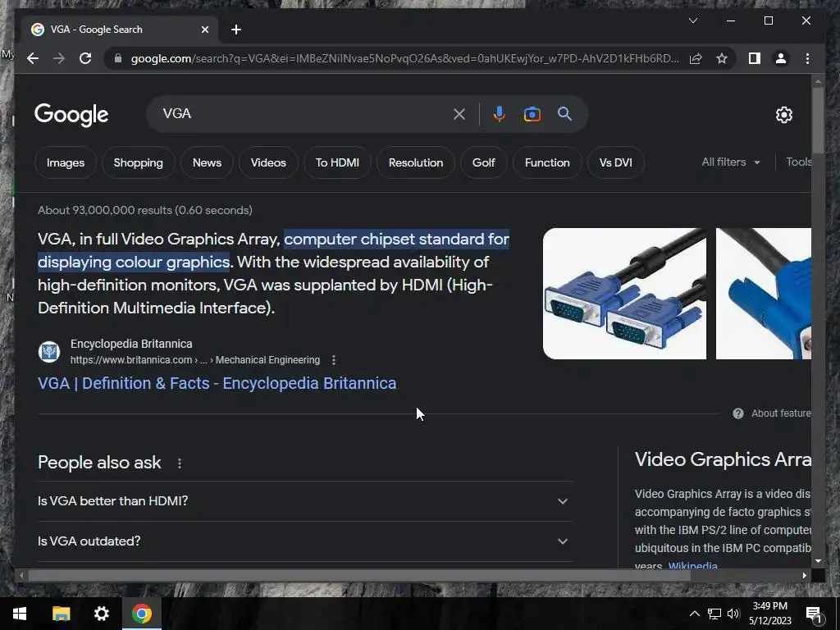The width and height of the screenshot is (840, 630).
Task: Open Chrome three-dot menu
Action: [807, 58]
